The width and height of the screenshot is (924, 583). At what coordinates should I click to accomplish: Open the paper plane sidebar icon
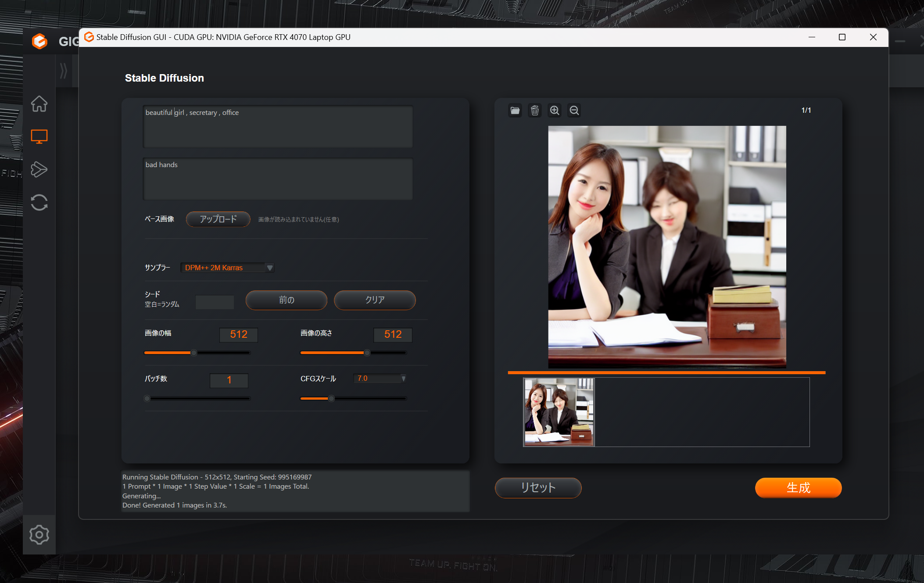coord(39,169)
